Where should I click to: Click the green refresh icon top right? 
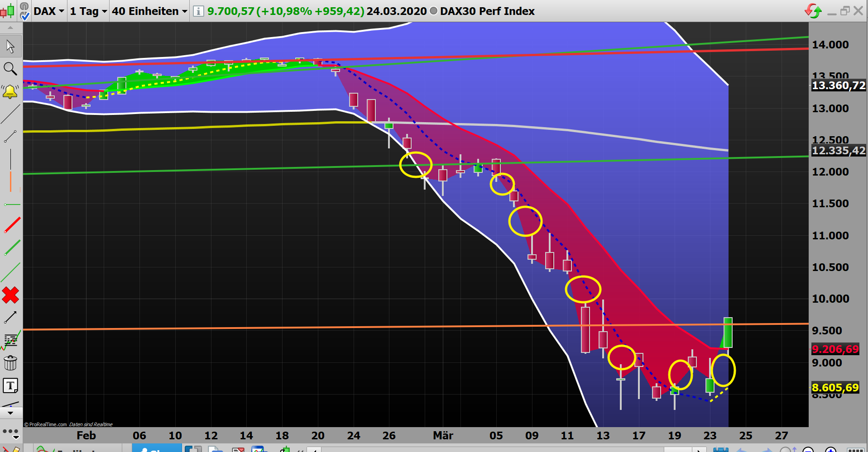[813, 10]
